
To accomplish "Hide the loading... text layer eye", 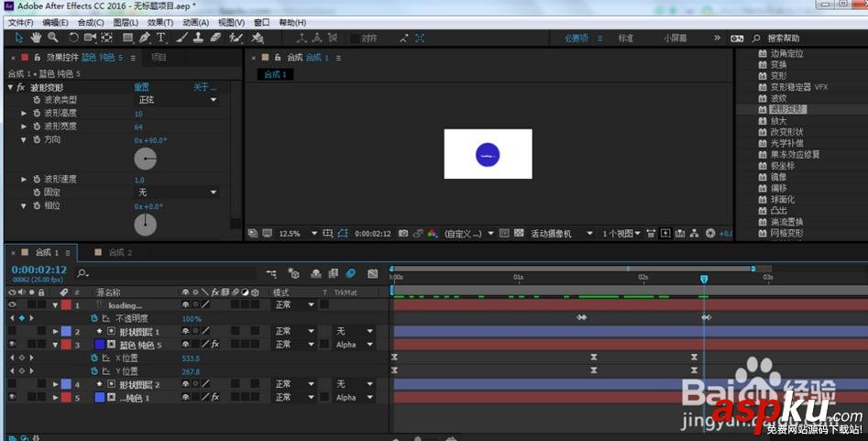I will [x=12, y=304].
